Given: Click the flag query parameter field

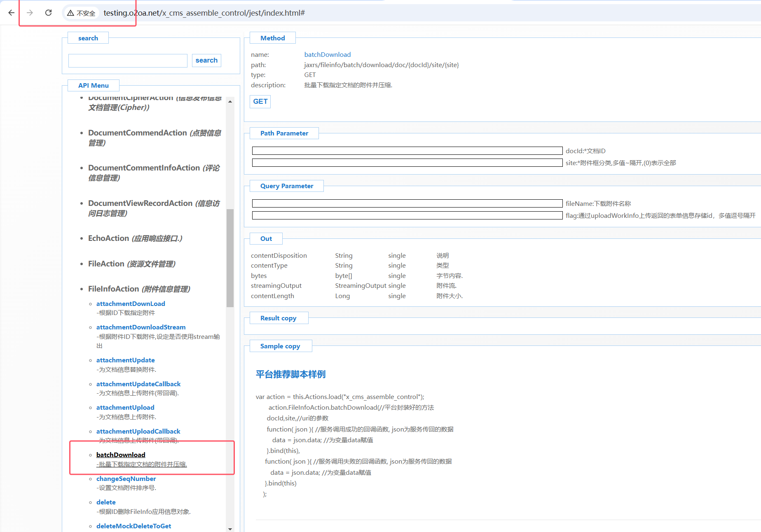Looking at the screenshot, I should tap(407, 215).
